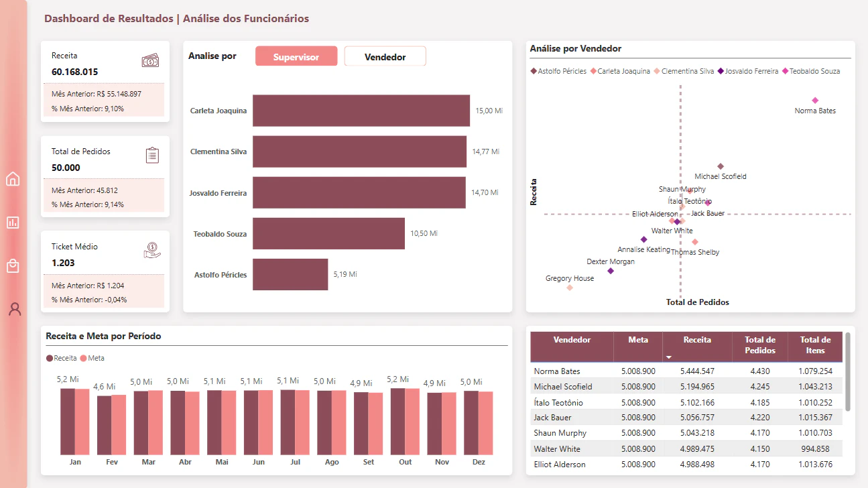Sort table by Meta column header

coord(638,340)
